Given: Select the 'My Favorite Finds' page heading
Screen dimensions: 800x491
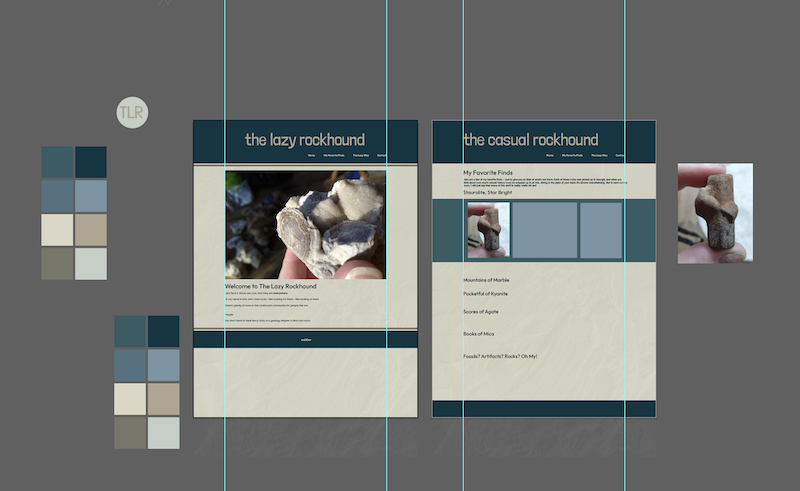Looking at the screenshot, I should 488,173.
